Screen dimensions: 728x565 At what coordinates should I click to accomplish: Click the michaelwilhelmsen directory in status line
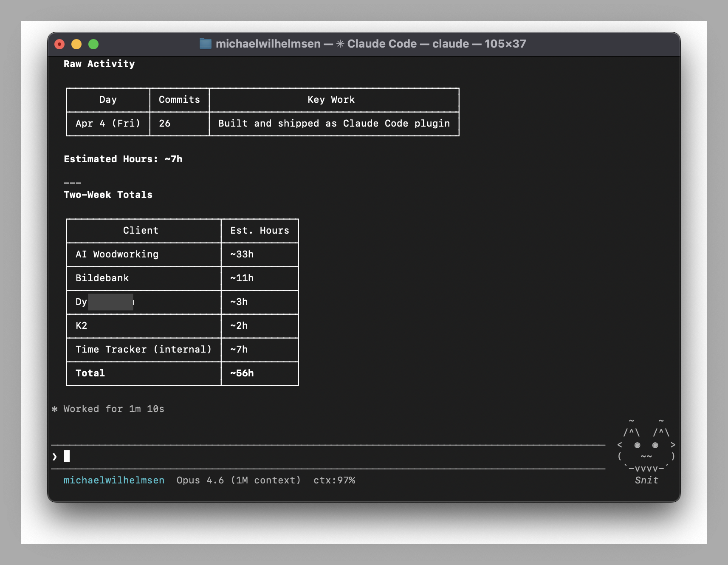[114, 480]
